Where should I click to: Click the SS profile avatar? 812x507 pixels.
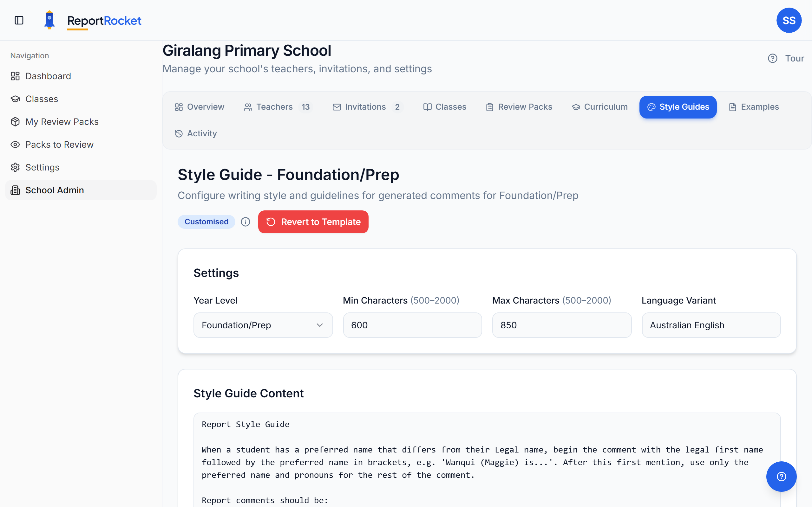click(789, 20)
